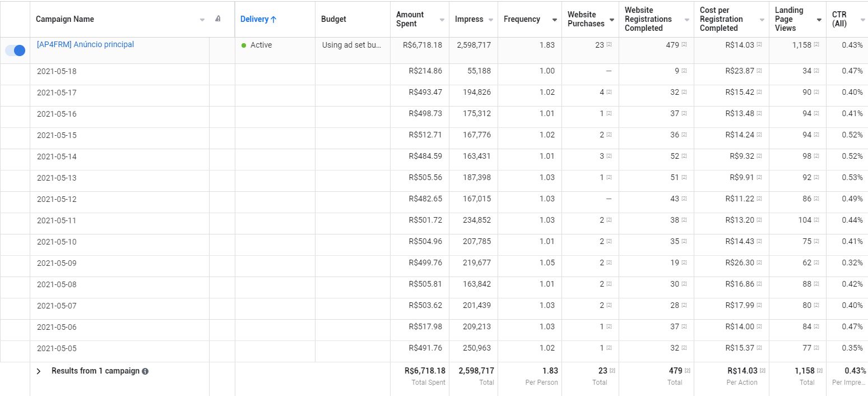Click the Budget column header
The height and width of the screenshot is (396, 868).
click(x=333, y=19)
